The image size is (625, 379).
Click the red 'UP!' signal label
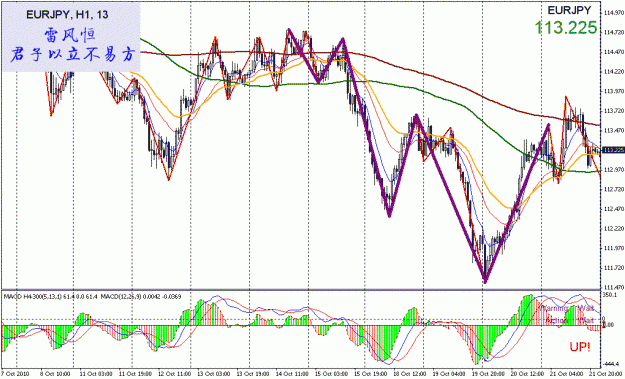pos(580,347)
